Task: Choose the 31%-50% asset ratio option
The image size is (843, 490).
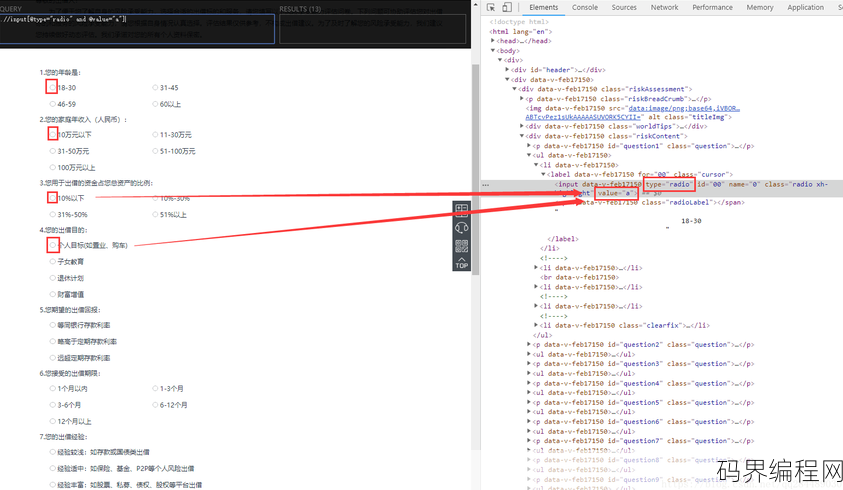Action: [x=53, y=214]
